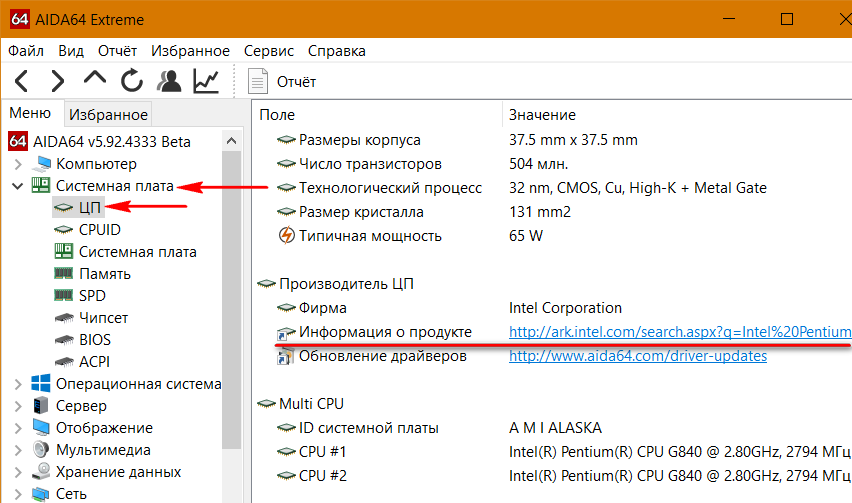Open the Вид menu

point(71,51)
